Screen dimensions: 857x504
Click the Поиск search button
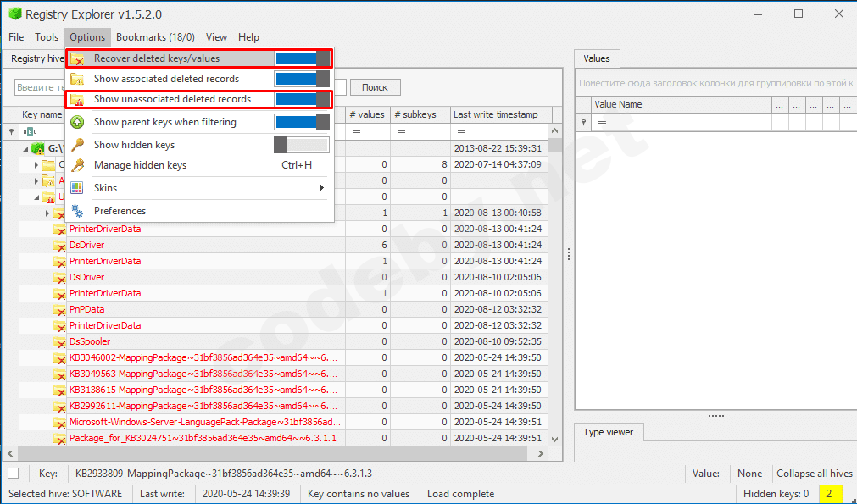(375, 87)
